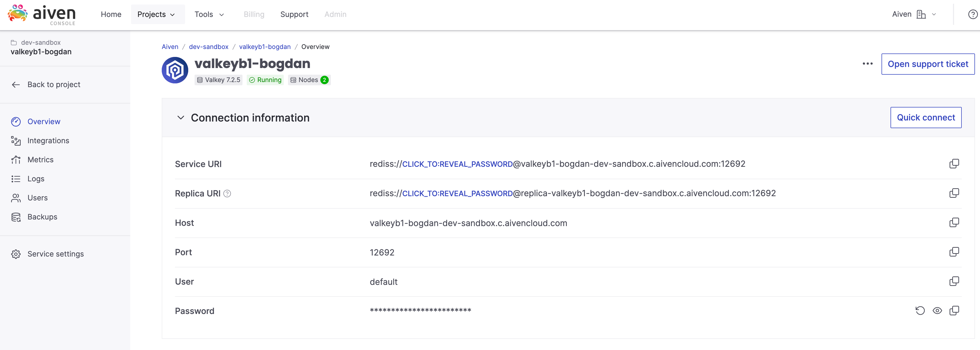Click the Aiven breadcrumb link
The height and width of the screenshot is (350, 980).
tap(170, 47)
